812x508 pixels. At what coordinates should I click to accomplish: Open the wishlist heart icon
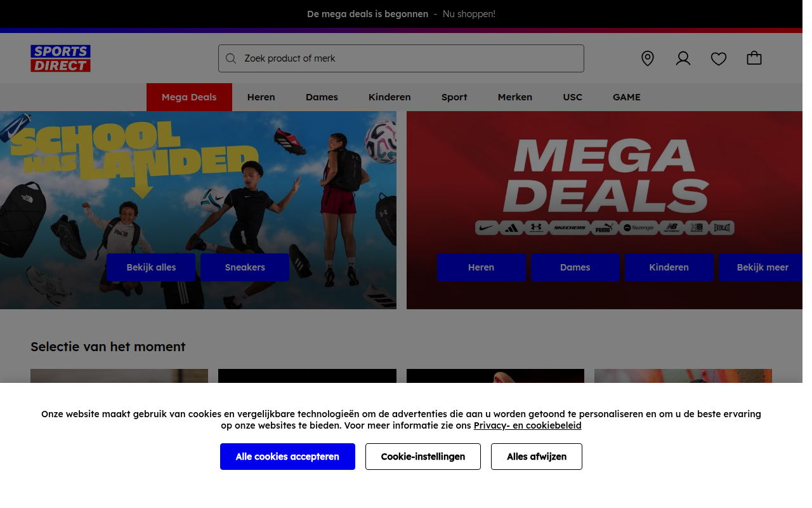pyautogui.click(x=718, y=58)
